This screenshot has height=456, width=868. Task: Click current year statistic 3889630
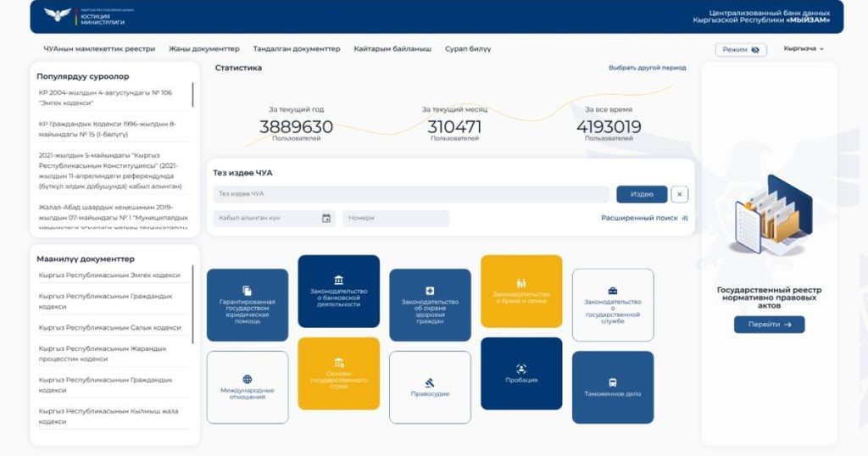(x=296, y=127)
